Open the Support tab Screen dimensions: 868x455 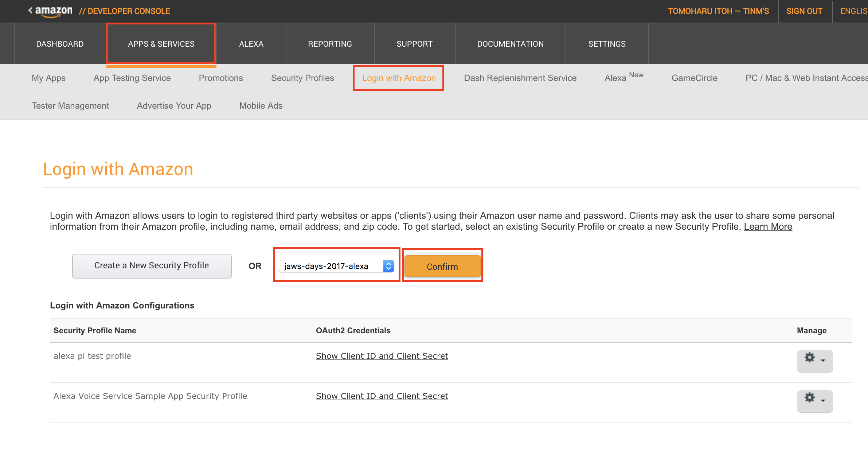[414, 44]
